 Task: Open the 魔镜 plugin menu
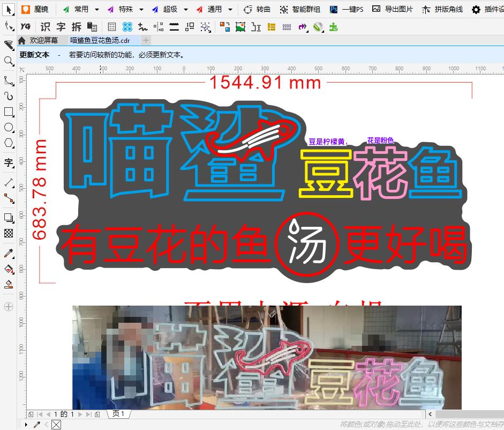point(35,9)
